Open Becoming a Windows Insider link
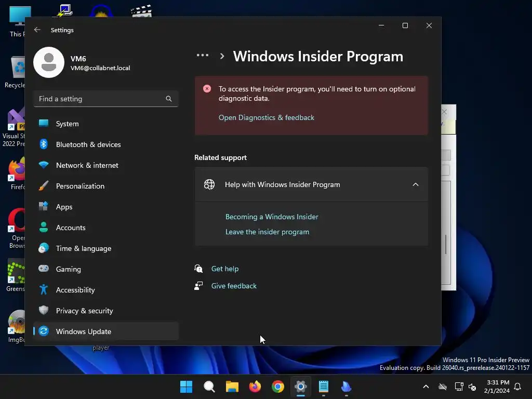This screenshot has height=399, width=532. [272, 217]
